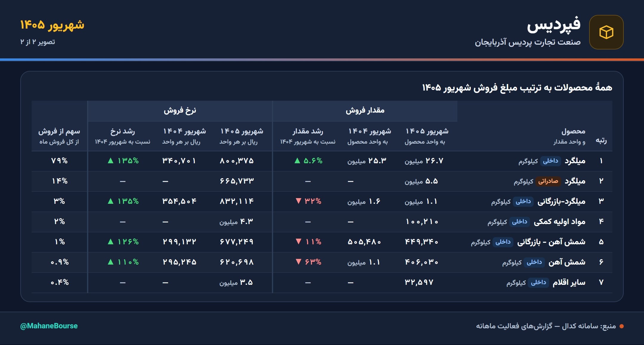644x345 pixels.
Task: Select the نرخ فروش column group header
Action: click(x=180, y=111)
